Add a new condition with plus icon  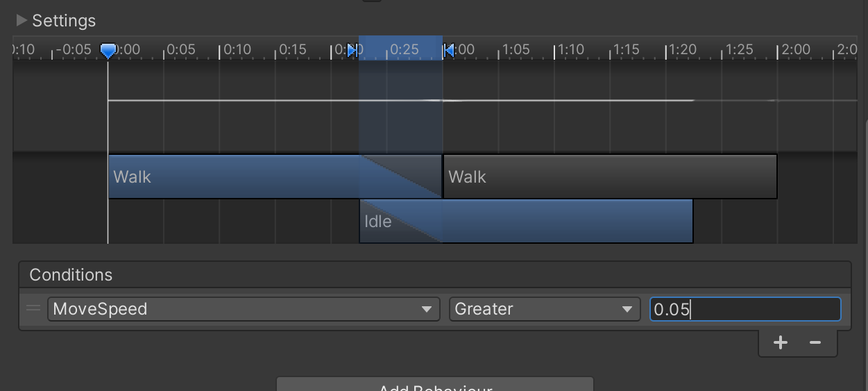(781, 342)
